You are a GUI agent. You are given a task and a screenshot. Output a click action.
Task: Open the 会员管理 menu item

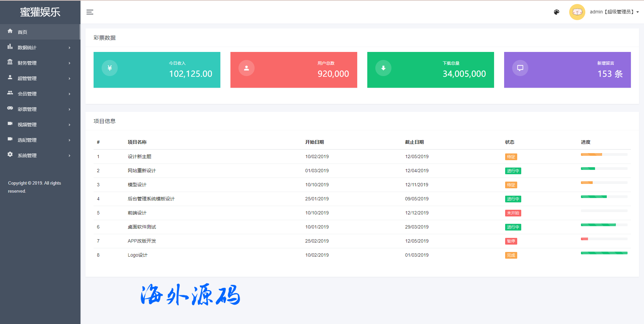(x=27, y=94)
